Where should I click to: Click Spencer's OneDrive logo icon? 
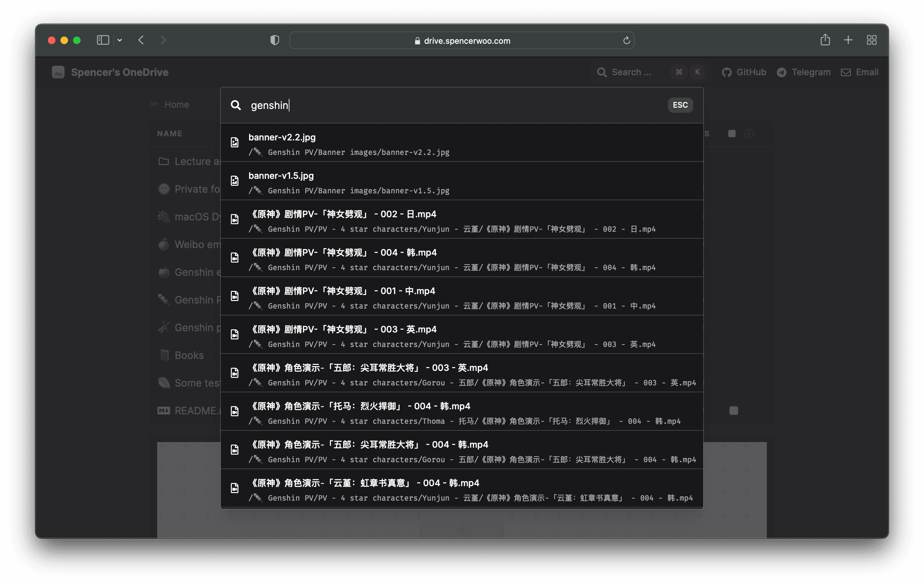point(58,72)
